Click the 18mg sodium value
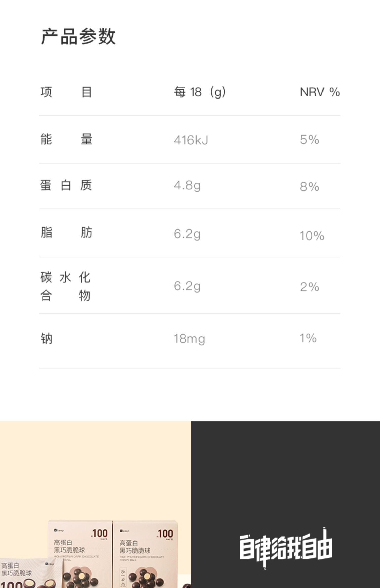 tap(189, 339)
